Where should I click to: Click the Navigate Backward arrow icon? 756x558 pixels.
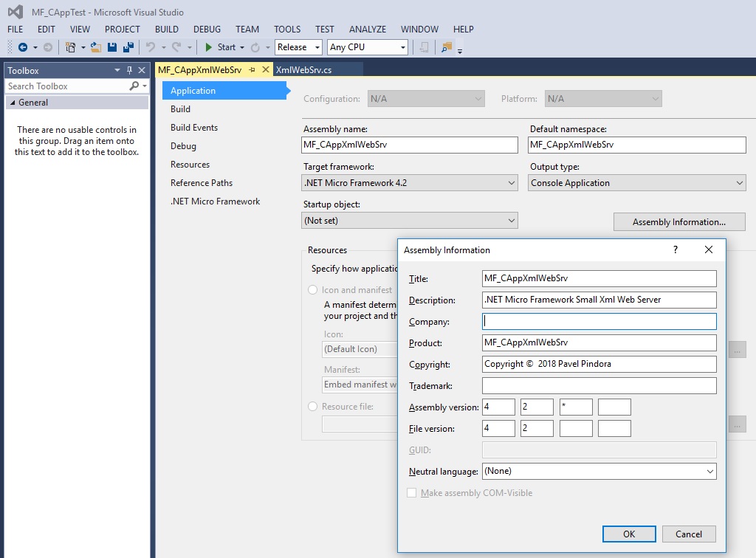pyautogui.click(x=23, y=47)
